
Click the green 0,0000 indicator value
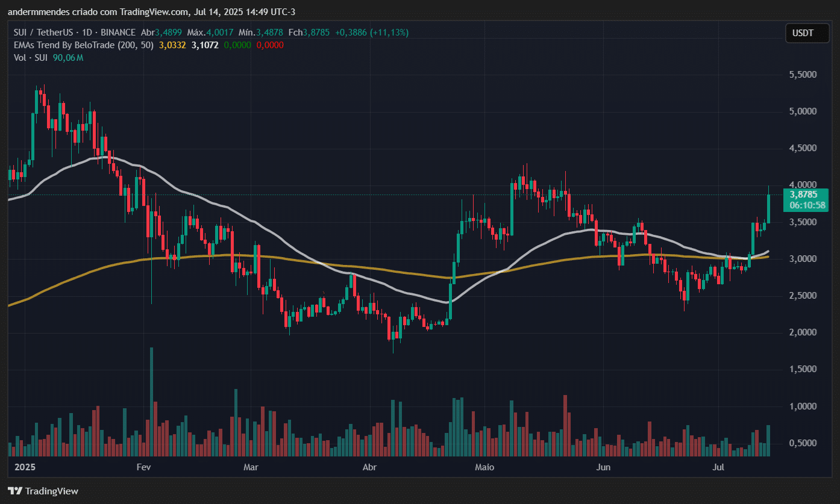tap(237, 45)
